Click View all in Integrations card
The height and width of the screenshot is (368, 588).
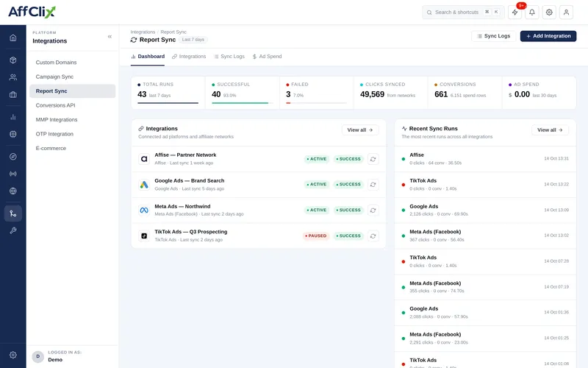click(x=360, y=130)
